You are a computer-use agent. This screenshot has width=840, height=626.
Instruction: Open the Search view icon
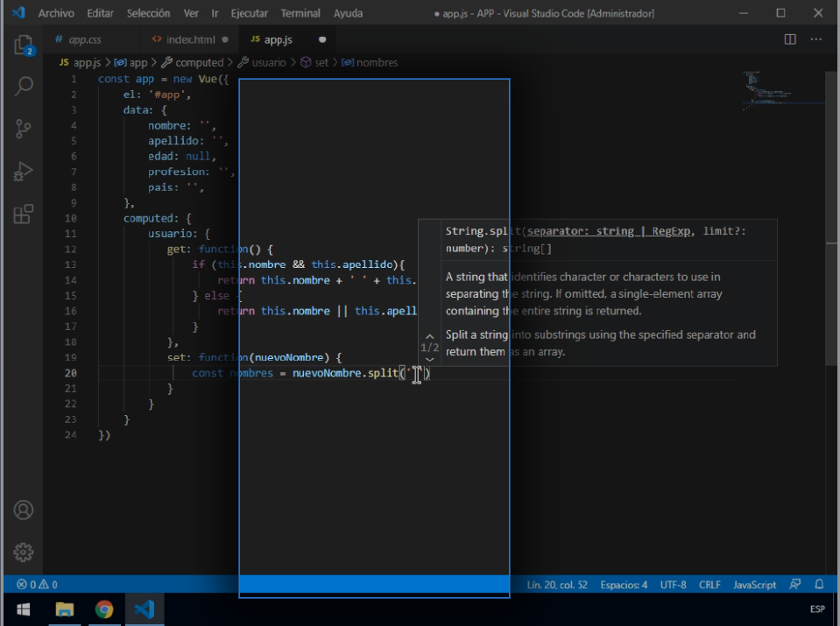[24, 86]
